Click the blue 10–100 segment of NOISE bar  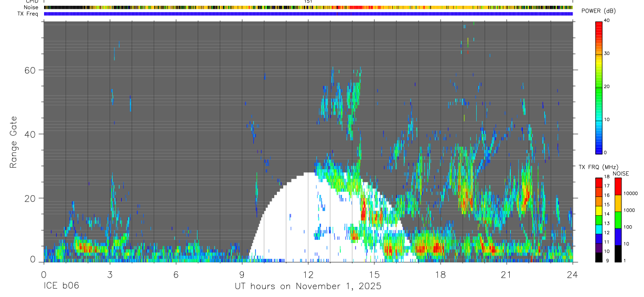click(x=618, y=236)
